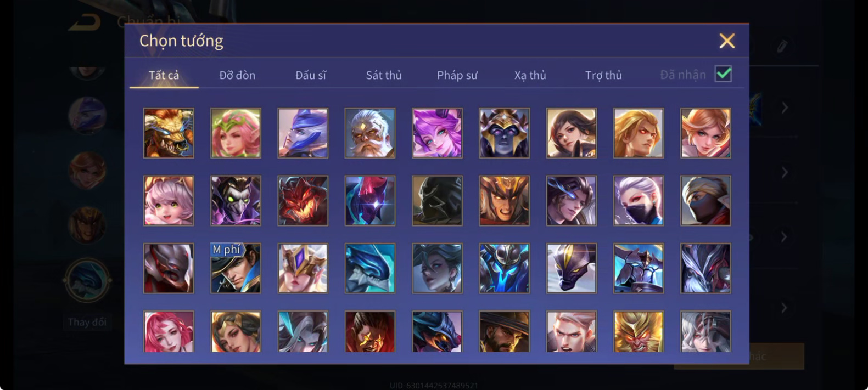Toggle the Đã nhận checkbox

(724, 74)
